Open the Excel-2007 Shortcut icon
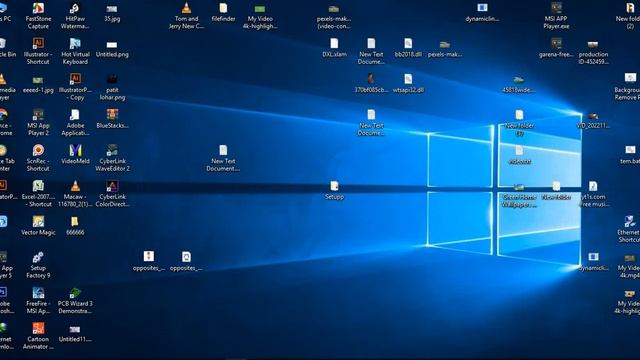 [x=38, y=193]
